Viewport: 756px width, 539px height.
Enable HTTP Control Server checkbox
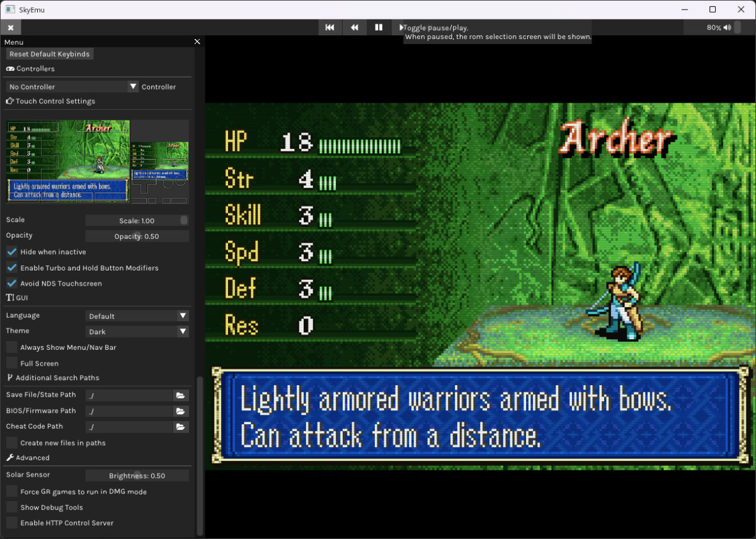tap(12, 523)
